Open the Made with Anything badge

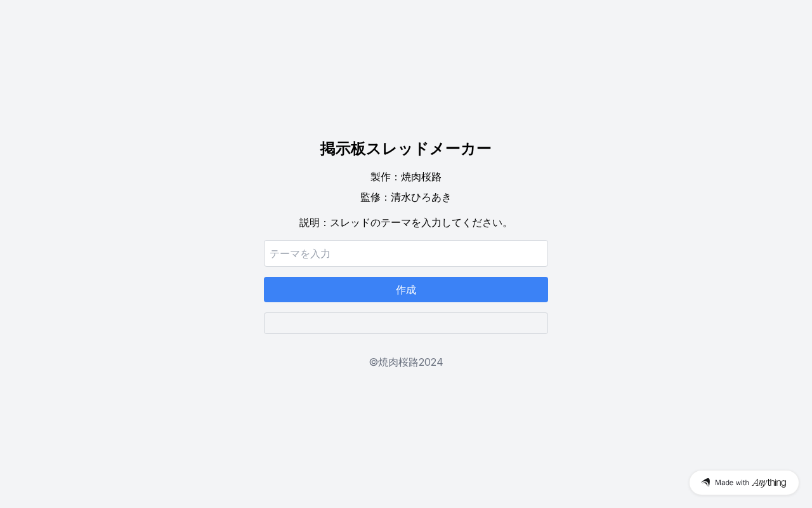[744, 483]
